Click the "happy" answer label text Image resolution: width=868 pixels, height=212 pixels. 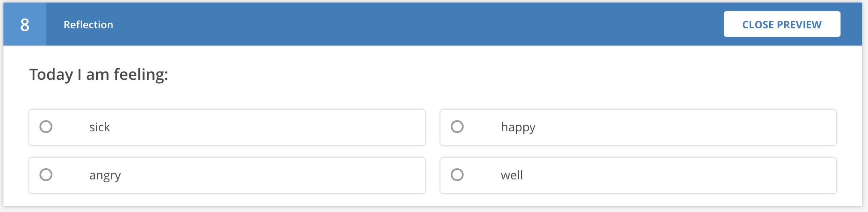tap(518, 127)
